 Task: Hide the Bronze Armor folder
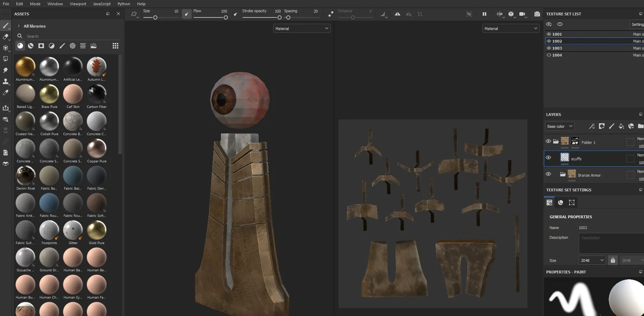[548, 174]
